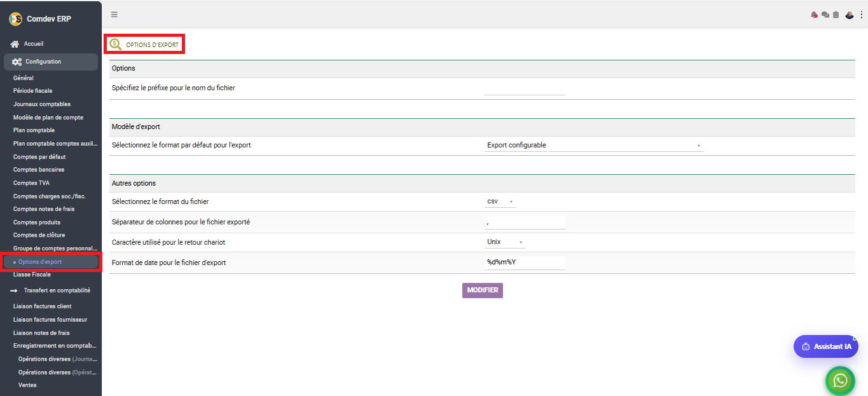The height and width of the screenshot is (396, 868).
Task: Open the vertical three-dots menu
Action: [862, 15]
